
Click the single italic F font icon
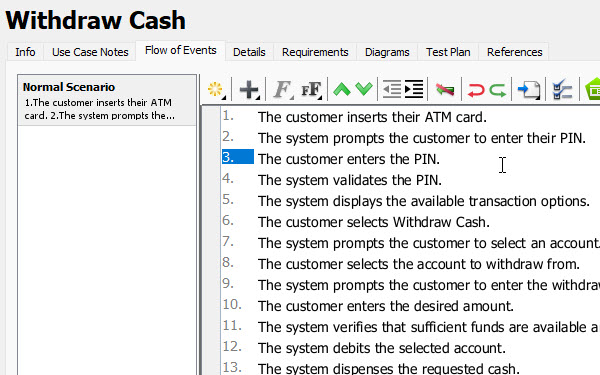282,90
